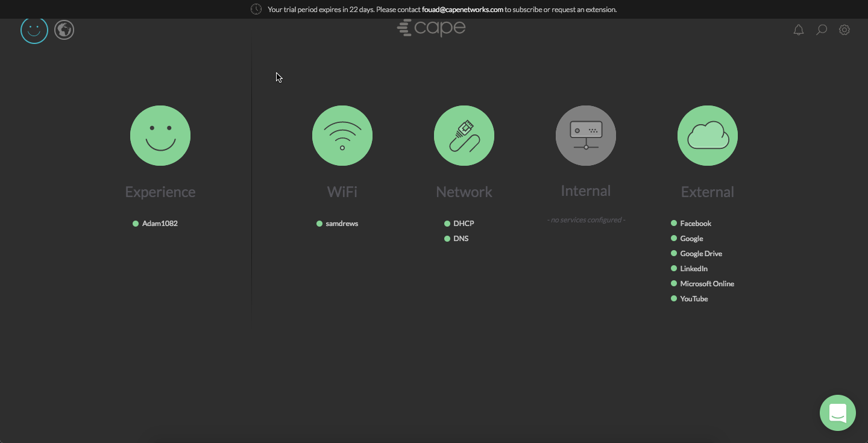Screen dimensions: 868x443
Task: Select the Network ethernet cable icon
Action: (464, 136)
